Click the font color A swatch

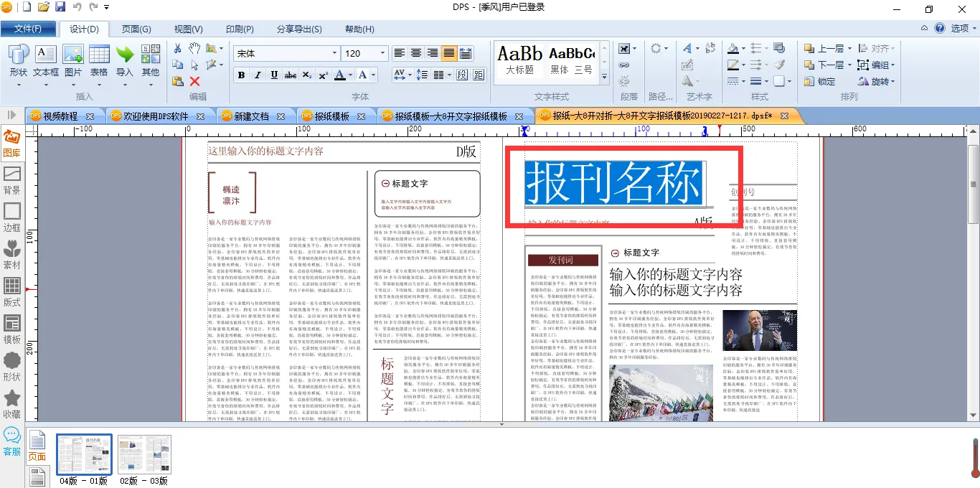click(340, 75)
